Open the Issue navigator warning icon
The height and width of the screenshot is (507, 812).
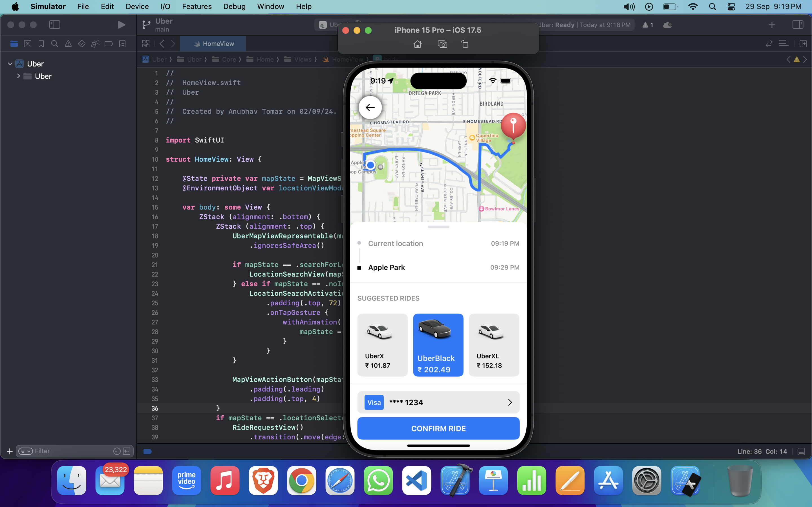[68, 44]
